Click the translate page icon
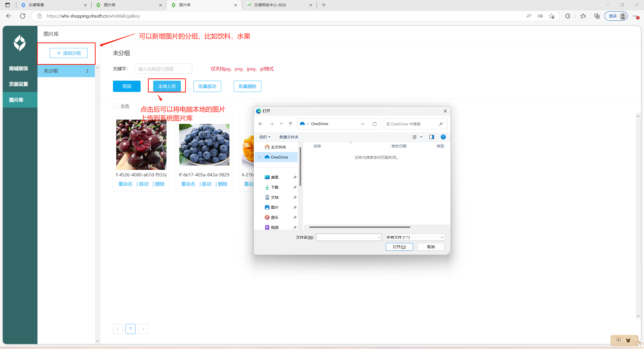The width and height of the screenshot is (644, 349). 540,16
